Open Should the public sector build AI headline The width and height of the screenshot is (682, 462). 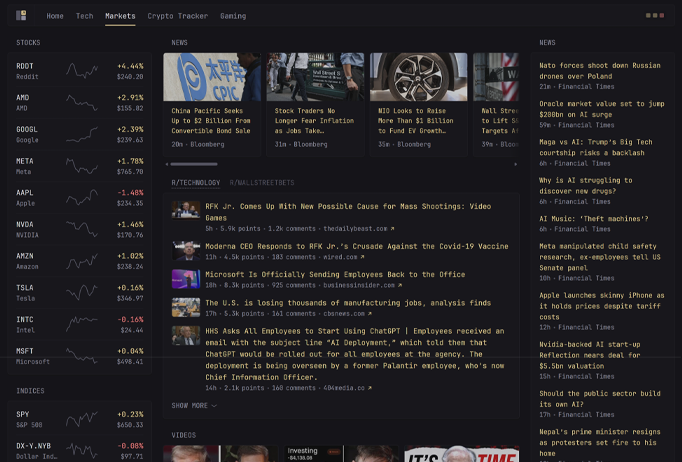point(600,399)
